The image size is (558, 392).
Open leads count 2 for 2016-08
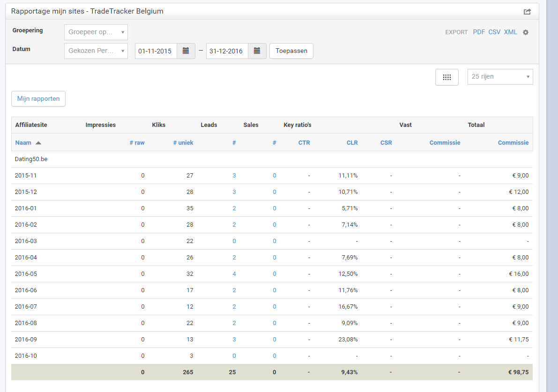tap(234, 323)
